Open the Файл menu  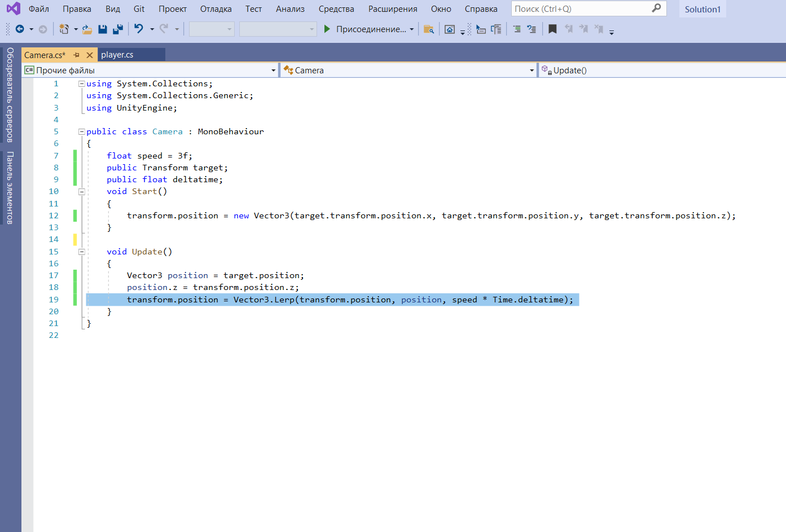point(39,8)
